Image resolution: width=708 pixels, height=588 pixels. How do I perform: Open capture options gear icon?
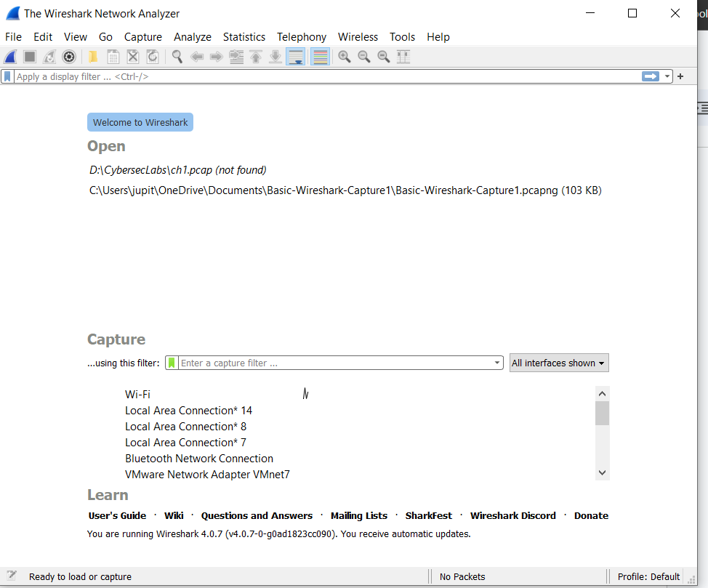coord(69,57)
